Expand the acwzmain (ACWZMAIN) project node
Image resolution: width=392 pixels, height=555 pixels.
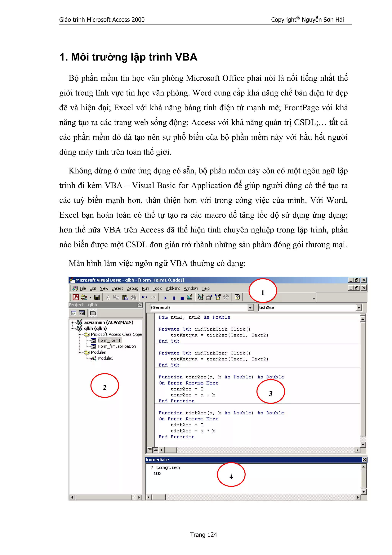tap(72, 323)
